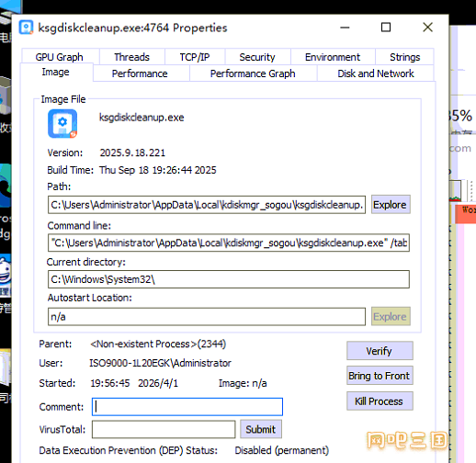
Task: Click inside the Command line field
Action: 229,243
